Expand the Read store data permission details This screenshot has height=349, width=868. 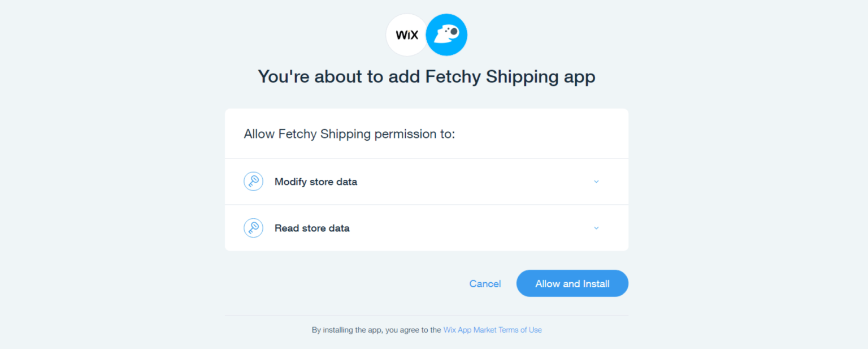(x=596, y=227)
